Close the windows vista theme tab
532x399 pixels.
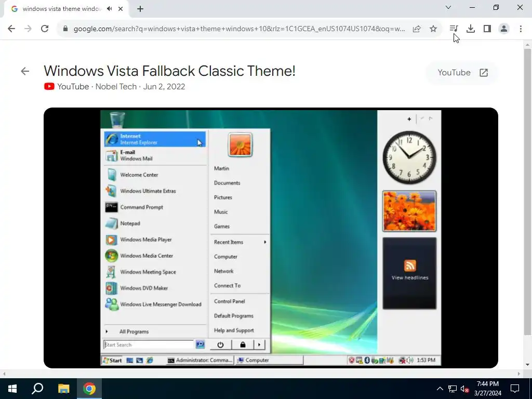pyautogui.click(x=121, y=9)
